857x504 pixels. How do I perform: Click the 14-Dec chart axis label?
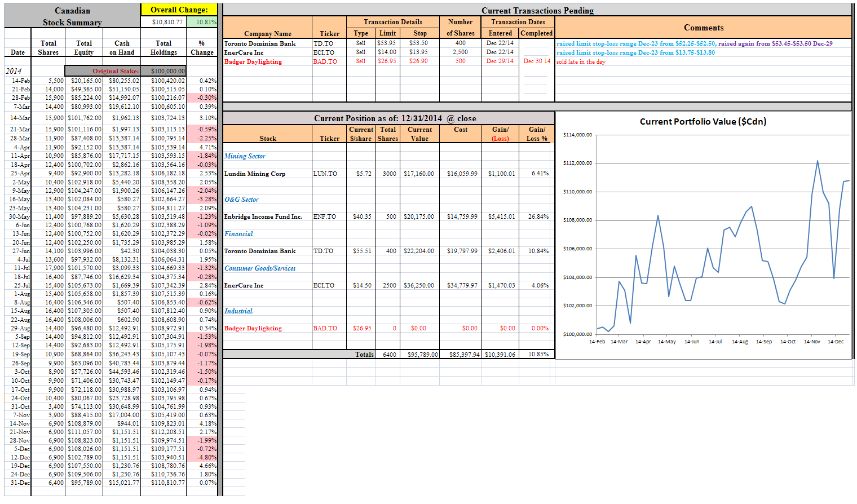coord(836,342)
